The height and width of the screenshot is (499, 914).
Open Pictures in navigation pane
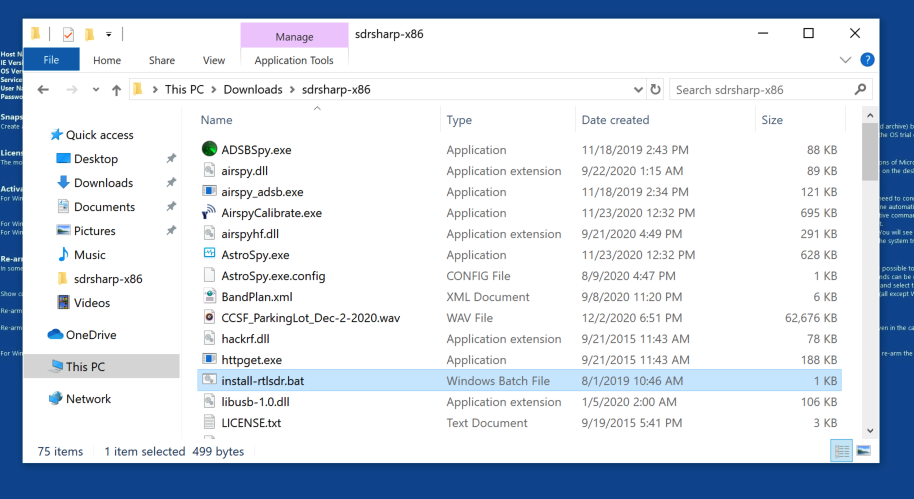tap(94, 231)
